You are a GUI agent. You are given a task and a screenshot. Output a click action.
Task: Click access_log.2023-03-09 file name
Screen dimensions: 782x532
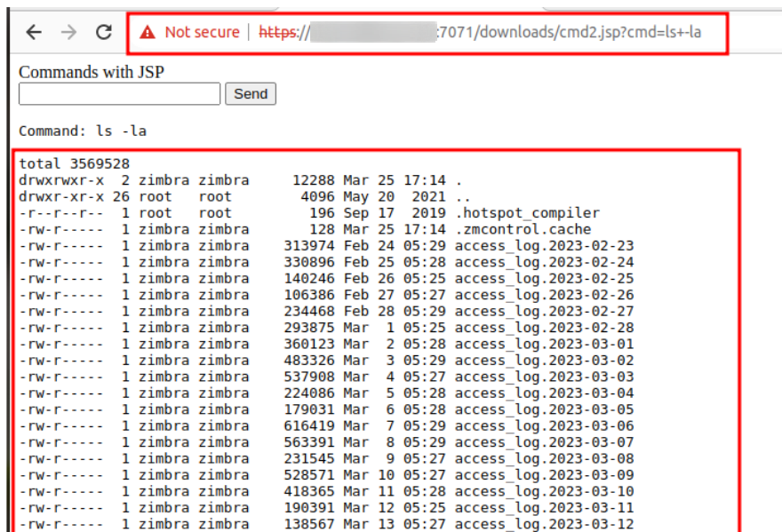point(544,475)
